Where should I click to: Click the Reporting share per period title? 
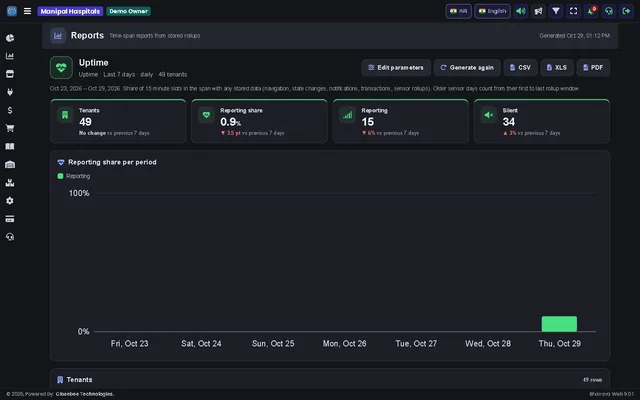pos(112,162)
